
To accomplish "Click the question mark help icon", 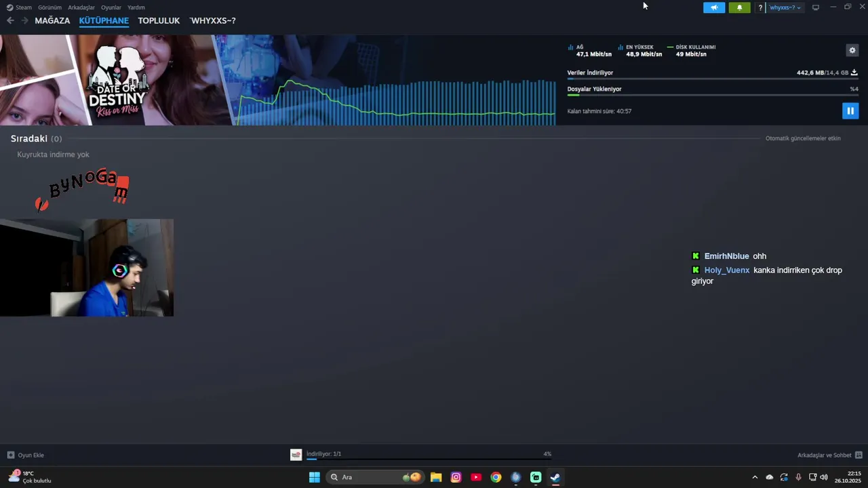I will 760,7.
